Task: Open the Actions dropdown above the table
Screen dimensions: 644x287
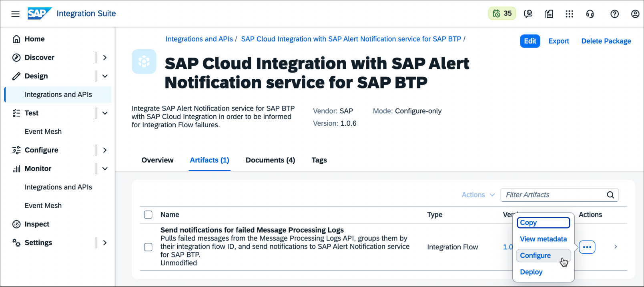Action: coord(478,195)
